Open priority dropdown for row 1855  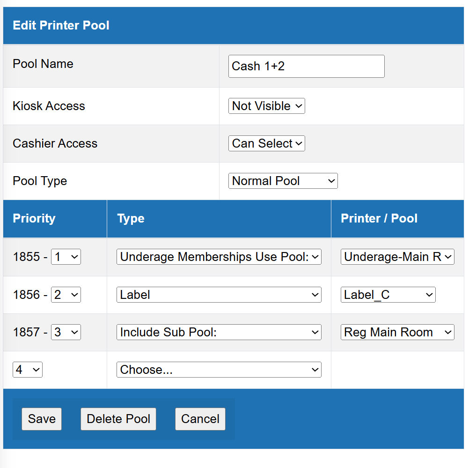point(66,257)
